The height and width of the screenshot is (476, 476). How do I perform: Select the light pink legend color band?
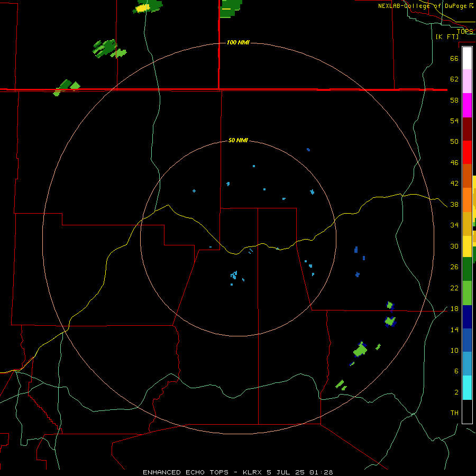click(x=467, y=81)
